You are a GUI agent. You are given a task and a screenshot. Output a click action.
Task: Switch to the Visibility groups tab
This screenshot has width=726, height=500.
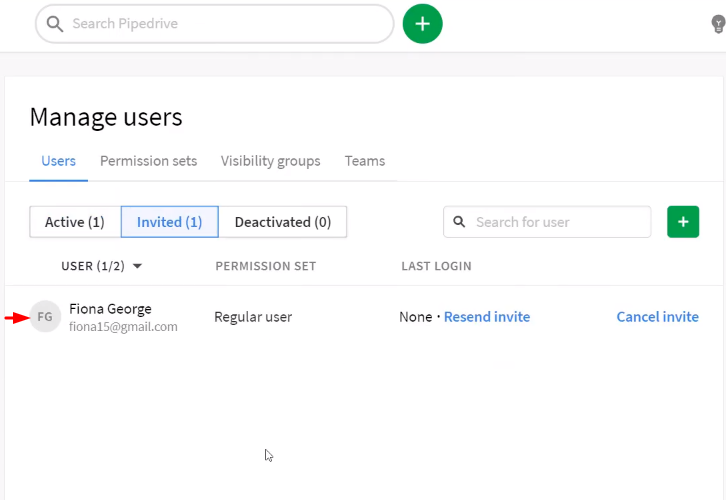click(x=270, y=161)
